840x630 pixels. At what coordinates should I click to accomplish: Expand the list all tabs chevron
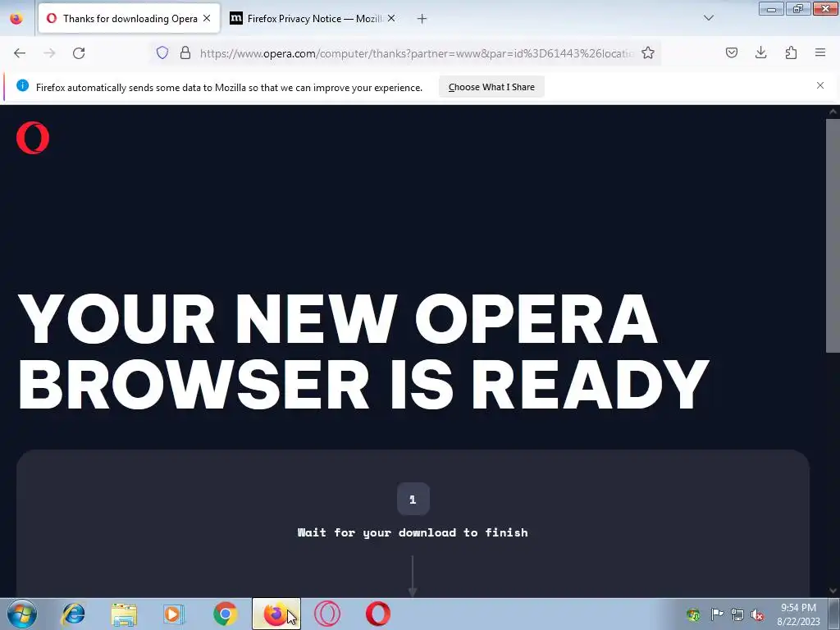[x=709, y=18]
